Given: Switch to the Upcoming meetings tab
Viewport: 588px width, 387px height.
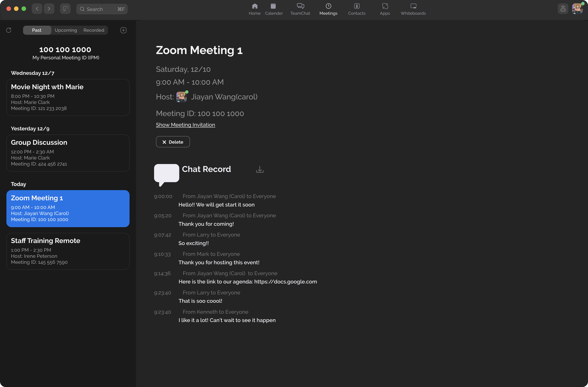Looking at the screenshot, I should (x=66, y=30).
